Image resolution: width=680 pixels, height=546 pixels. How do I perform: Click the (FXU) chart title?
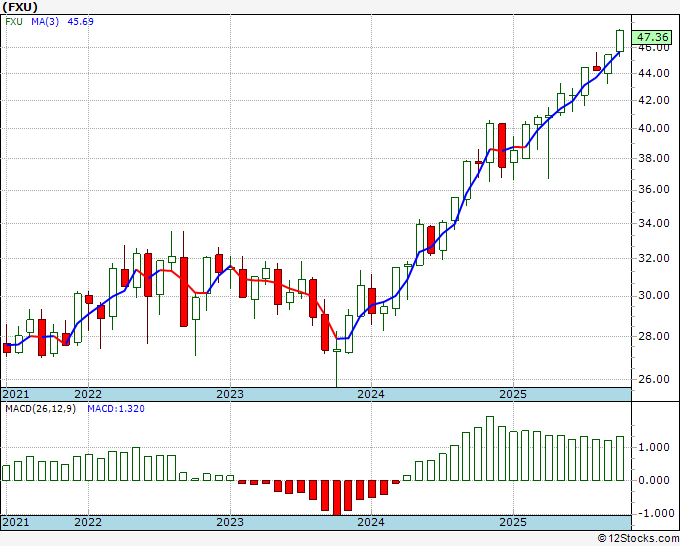coord(20,7)
